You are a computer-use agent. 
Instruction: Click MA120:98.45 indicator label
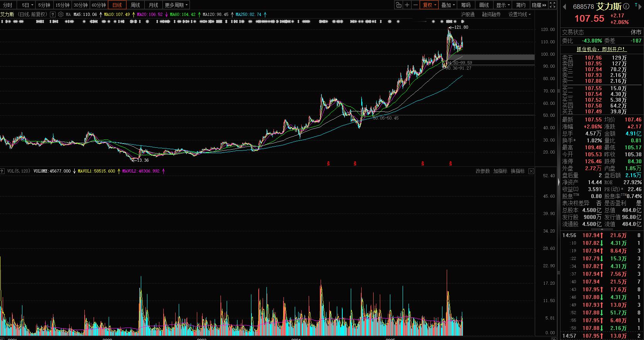click(215, 14)
